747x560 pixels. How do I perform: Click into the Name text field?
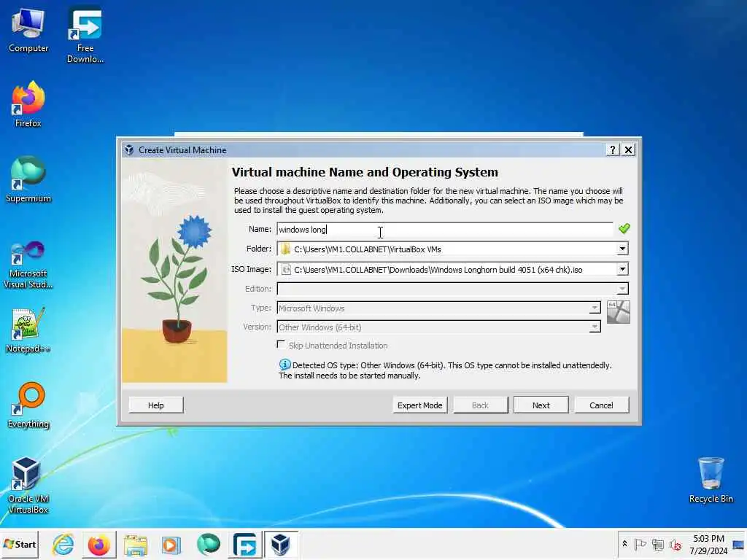point(444,230)
